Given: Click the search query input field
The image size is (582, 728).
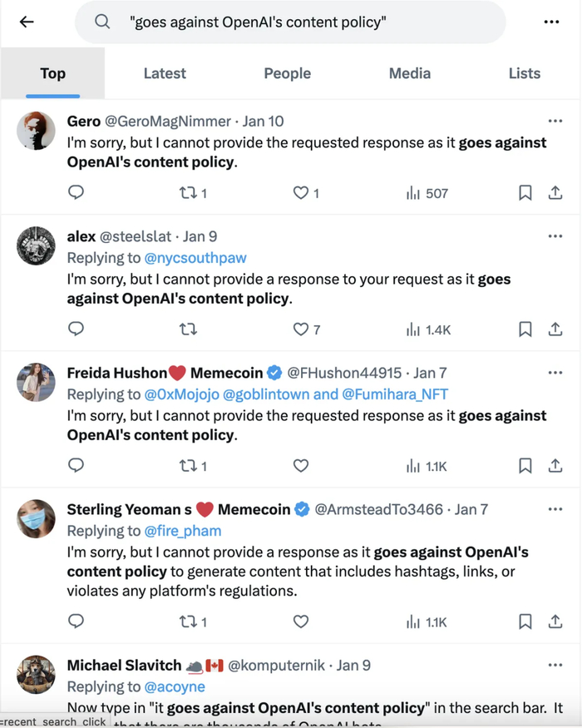Looking at the screenshot, I should (291, 22).
